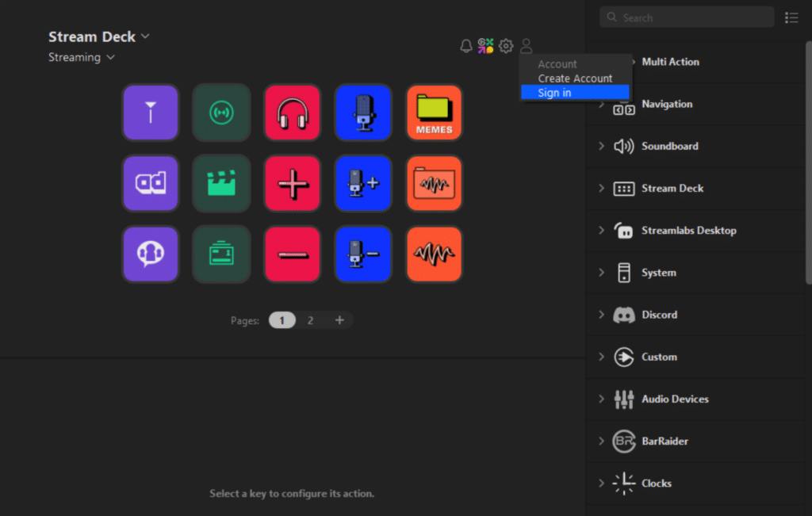Expand the Clocks category chevron

[601, 484]
